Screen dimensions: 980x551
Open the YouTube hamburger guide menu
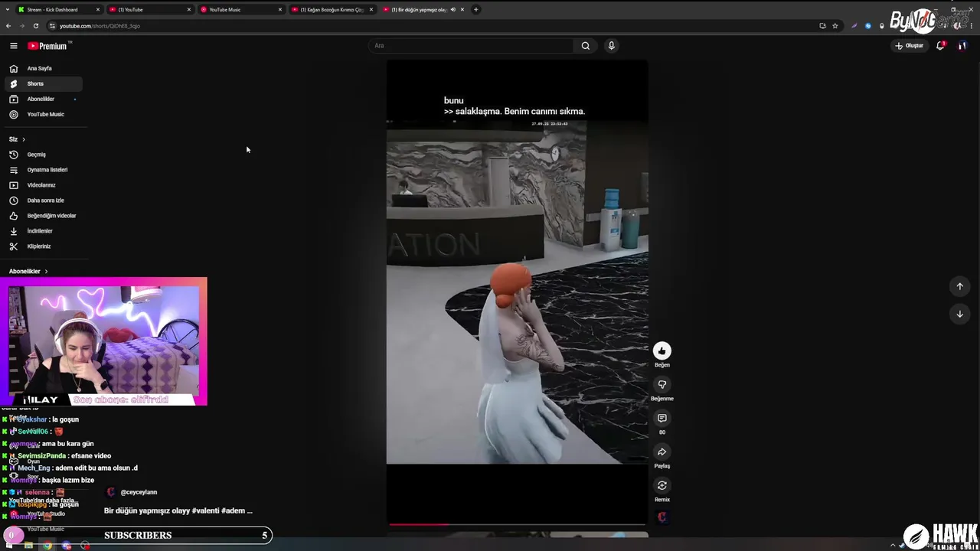point(13,46)
